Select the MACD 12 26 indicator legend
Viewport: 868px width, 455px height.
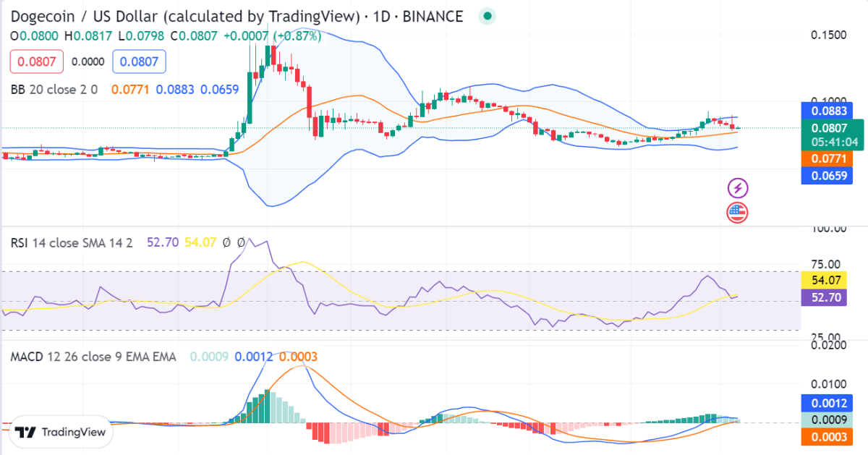point(93,357)
